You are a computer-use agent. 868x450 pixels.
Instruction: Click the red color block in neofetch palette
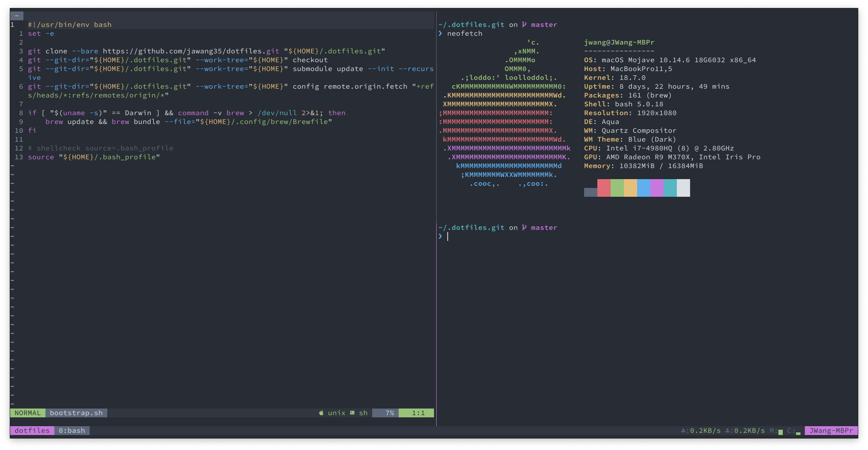pyautogui.click(x=604, y=188)
